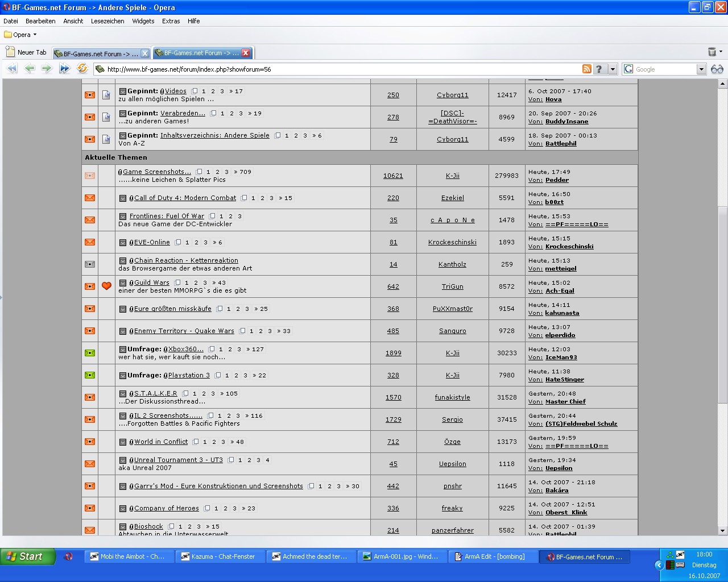Click the Windows Start button
Viewport: 728px width, 582px height.
28,556
